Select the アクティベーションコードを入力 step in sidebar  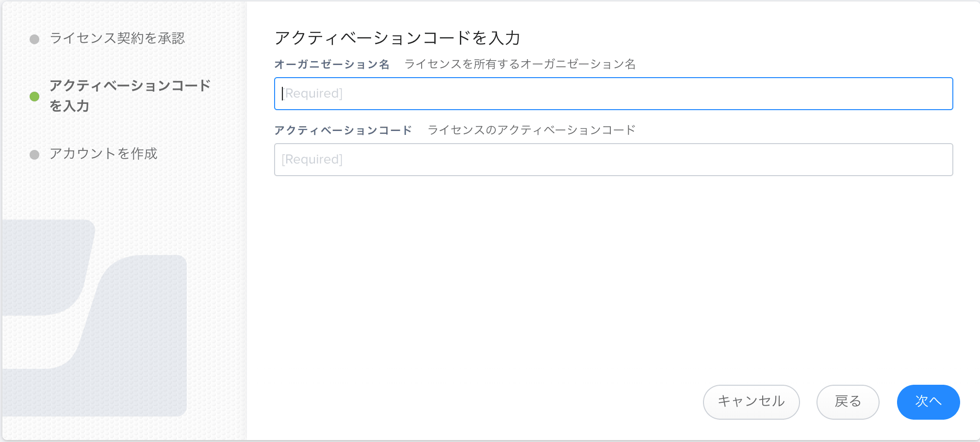(130, 96)
